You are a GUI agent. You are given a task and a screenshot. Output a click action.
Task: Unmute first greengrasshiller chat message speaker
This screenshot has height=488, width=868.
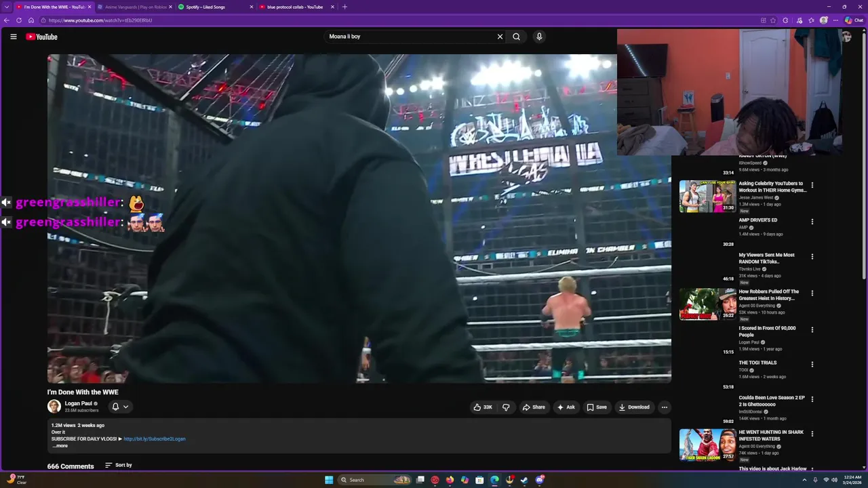6,202
